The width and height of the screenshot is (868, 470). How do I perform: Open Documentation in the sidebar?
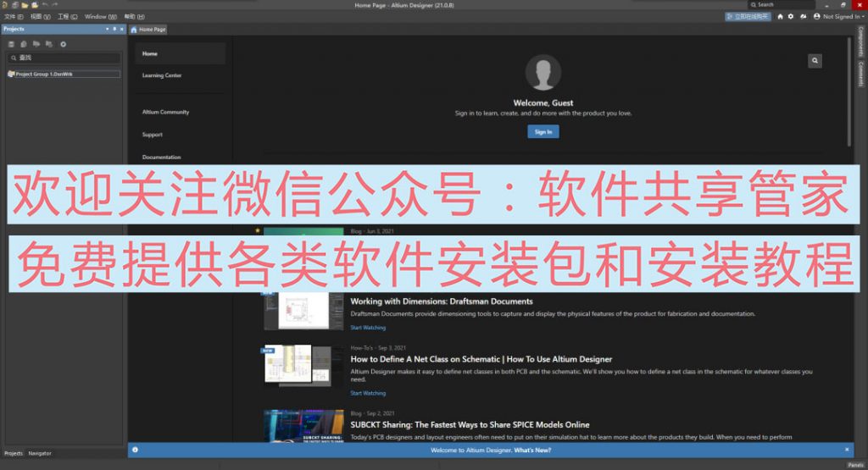(161, 157)
